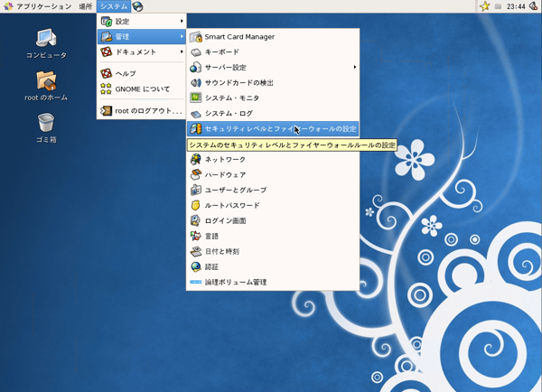The image size is (542, 392).
Task: Click the ネットワーク globe icon
Action: click(x=196, y=159)
